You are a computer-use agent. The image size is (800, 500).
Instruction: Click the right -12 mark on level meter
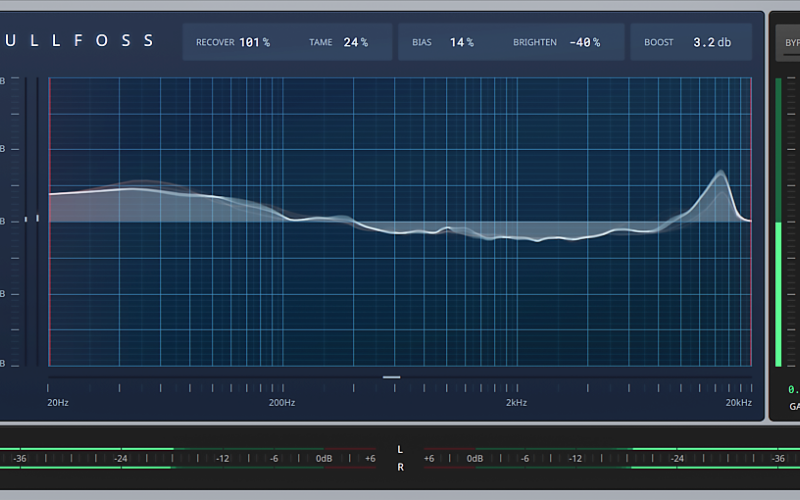(x=575, y=459)
